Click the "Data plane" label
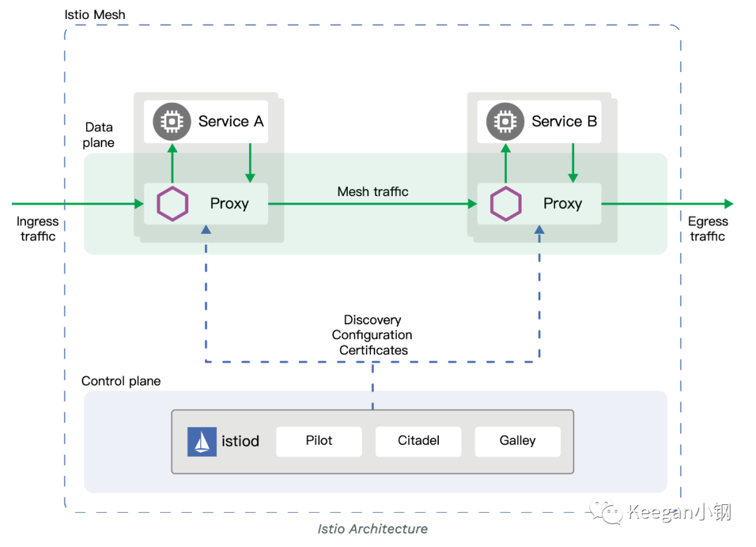The image size is (756, 547). (99, 135)
